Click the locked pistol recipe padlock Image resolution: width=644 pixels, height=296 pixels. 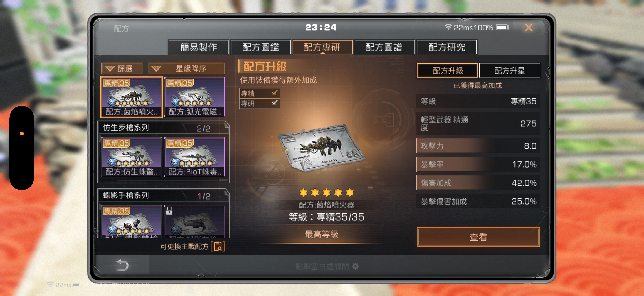coord(169,211)
